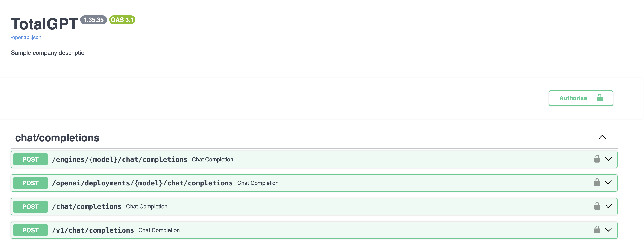Screen dimensions: 644x250
Task: Click lock icon on /v1/chat/completions row
Action: [x=597, y=230]
